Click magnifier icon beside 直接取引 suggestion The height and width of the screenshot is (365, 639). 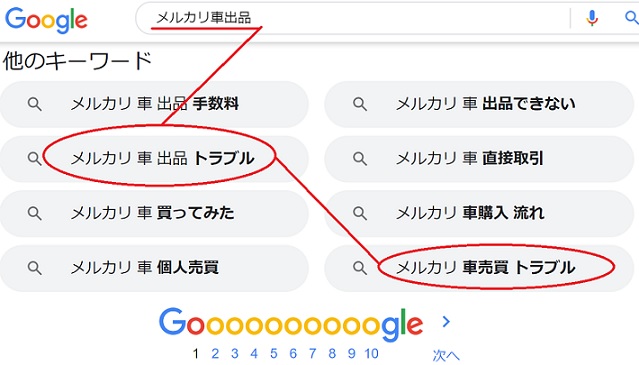pyautogui.click(x=360, y=158)
